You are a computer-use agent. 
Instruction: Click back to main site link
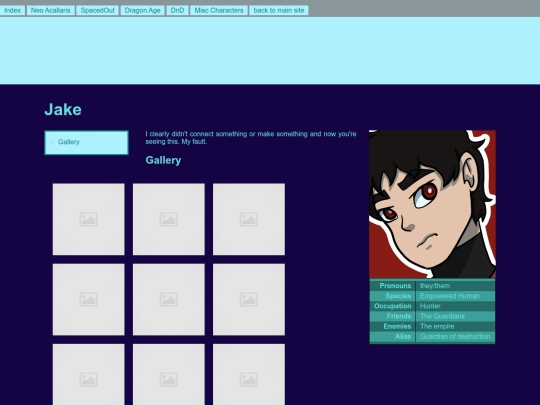279,10
